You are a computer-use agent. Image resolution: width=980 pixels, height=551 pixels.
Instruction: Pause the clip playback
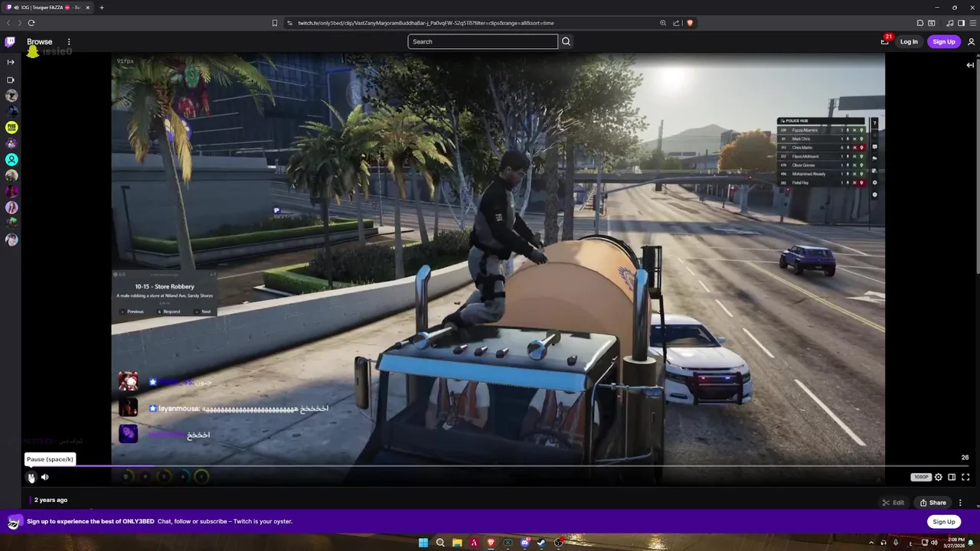tap(31, 477)
